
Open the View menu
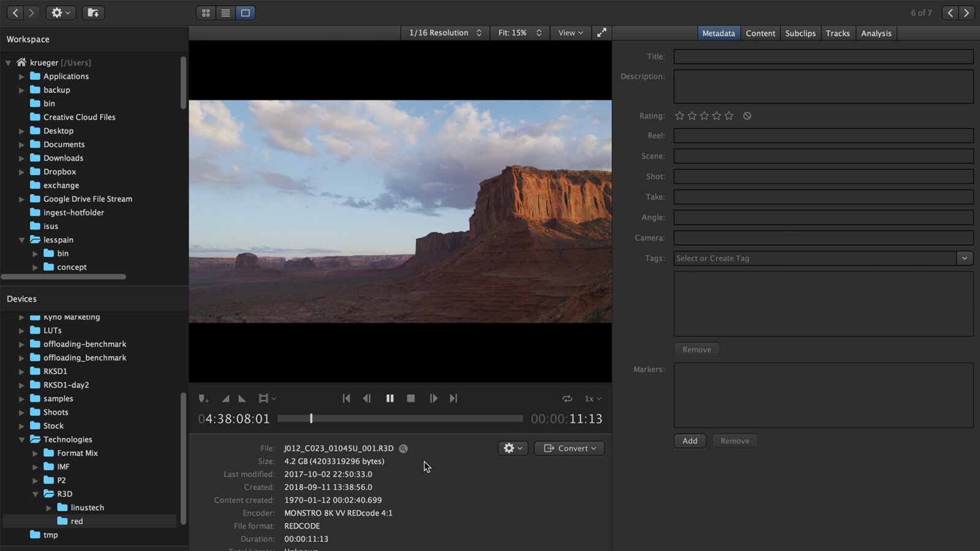tap(570, 33)
